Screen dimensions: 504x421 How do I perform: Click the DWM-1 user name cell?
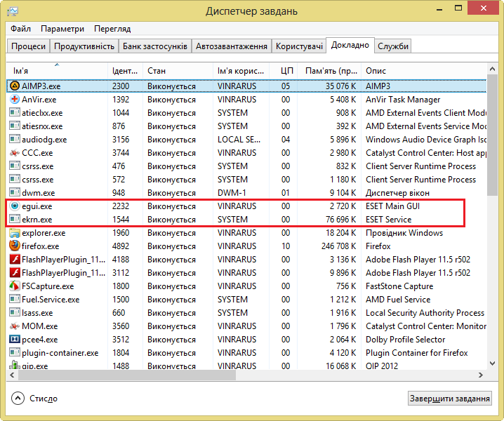pyautogui.click(x=232, y=193)
